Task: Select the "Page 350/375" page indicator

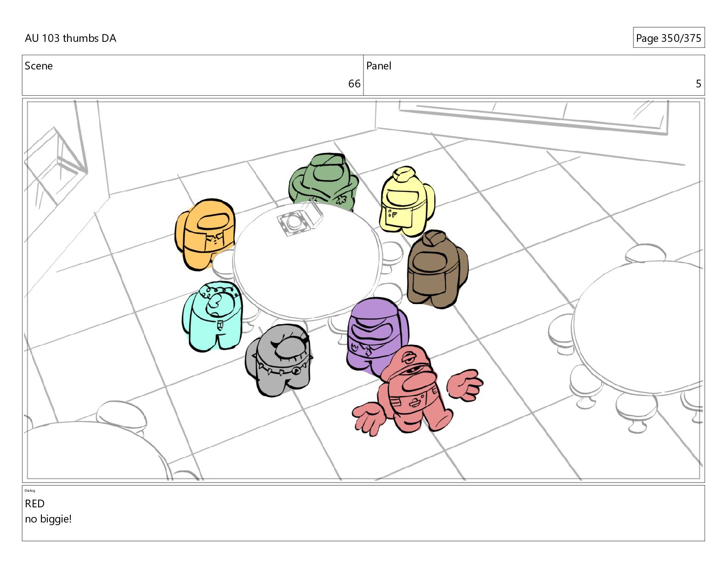Action: pyautogui.click(x=668, y=38)
